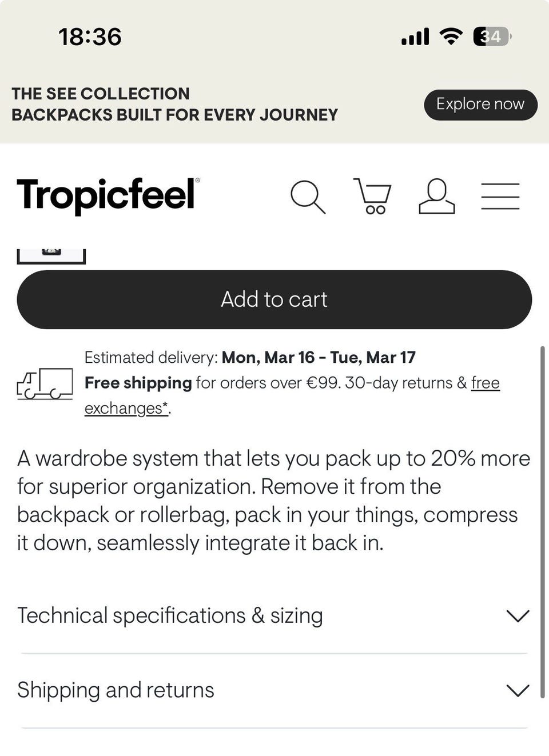Open the shopping cart icon
The height and width of the screenshot is (756, 549).
tap(372, 196)
